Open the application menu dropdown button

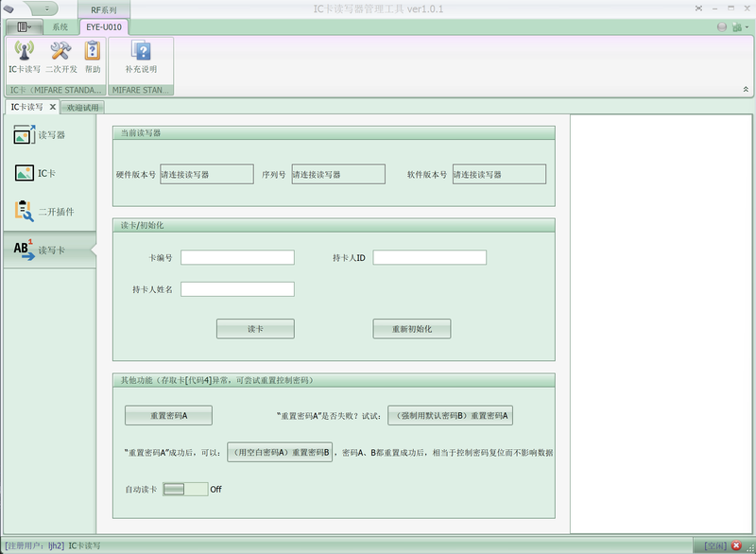[x=24, y=27]
